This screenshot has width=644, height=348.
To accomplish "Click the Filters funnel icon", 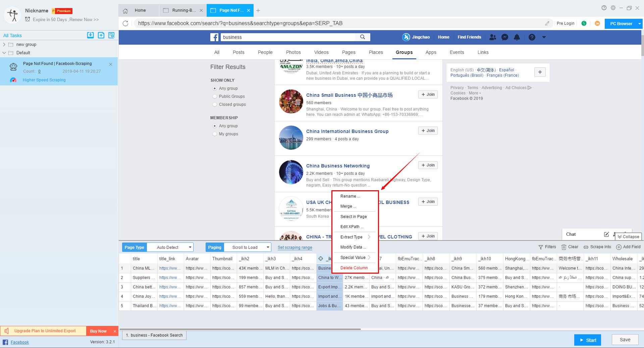I will click(x=541, y=247).
